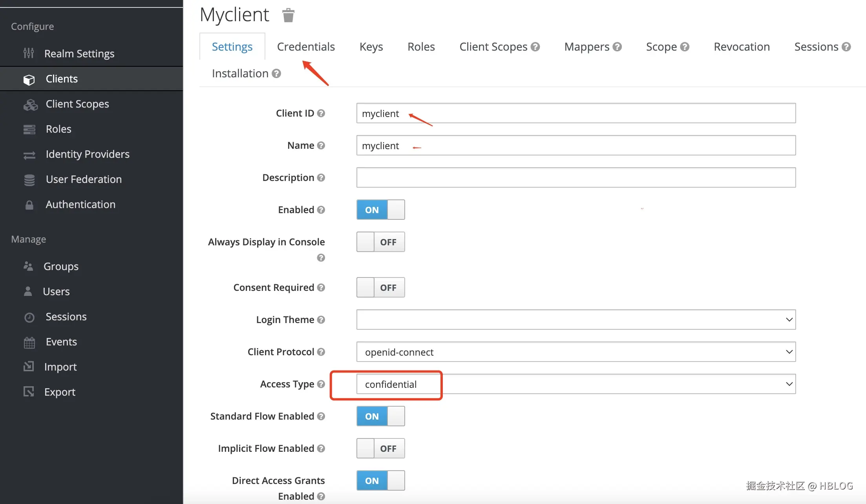This screenshot has height=504, width=866.
Task: Click into the Description text field
Action: [x=576, y=178]
